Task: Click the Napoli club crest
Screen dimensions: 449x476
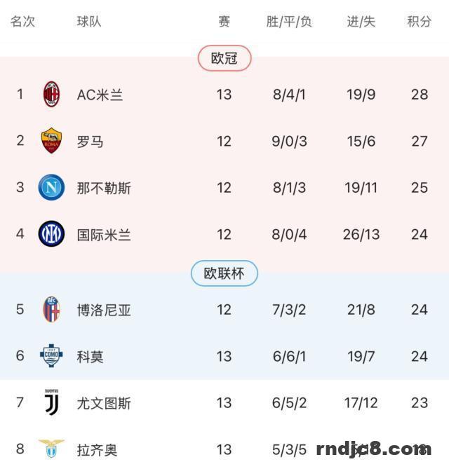Action: pyautogui.click(x=51, y=187)
